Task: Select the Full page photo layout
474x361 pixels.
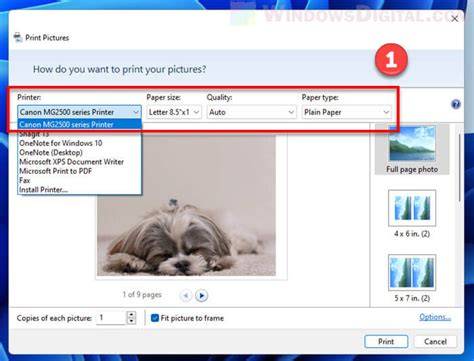Action: (412, 149)
